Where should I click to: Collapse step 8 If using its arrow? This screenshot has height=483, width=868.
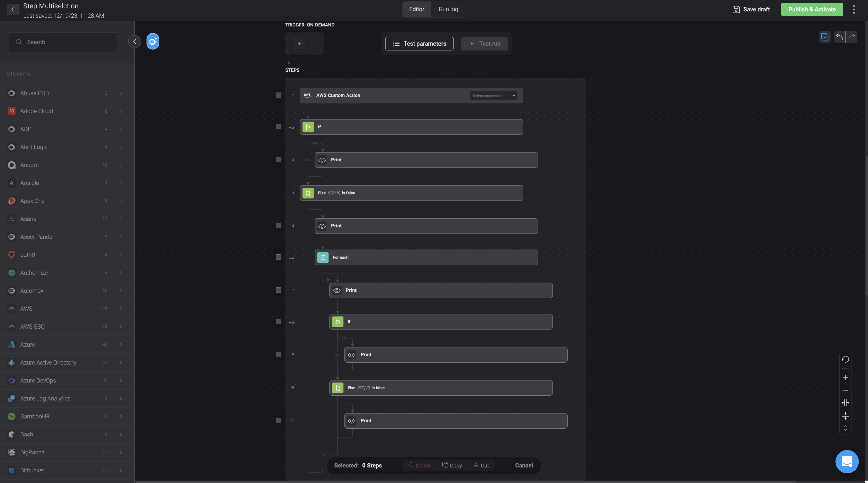(x=290, y=323)
